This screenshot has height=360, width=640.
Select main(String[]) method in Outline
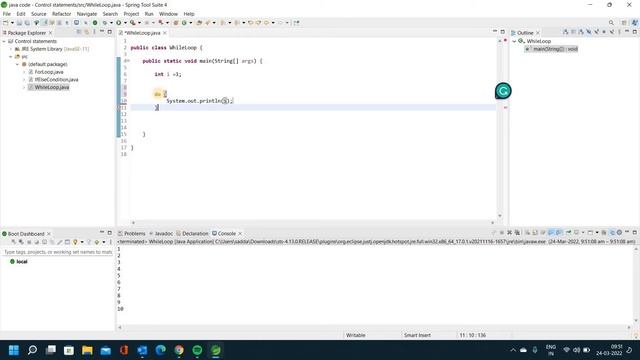click(x=555, y=49)
